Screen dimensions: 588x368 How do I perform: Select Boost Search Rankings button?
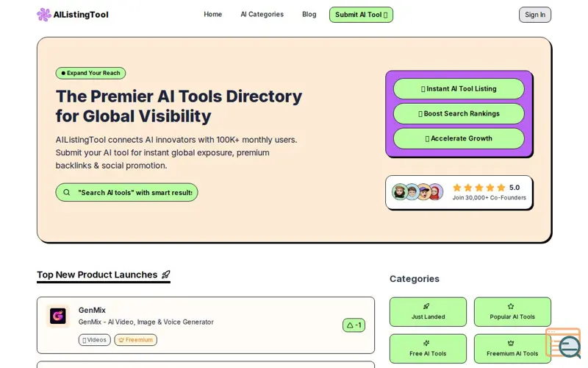pyautogui.click(x=459, y=113)
